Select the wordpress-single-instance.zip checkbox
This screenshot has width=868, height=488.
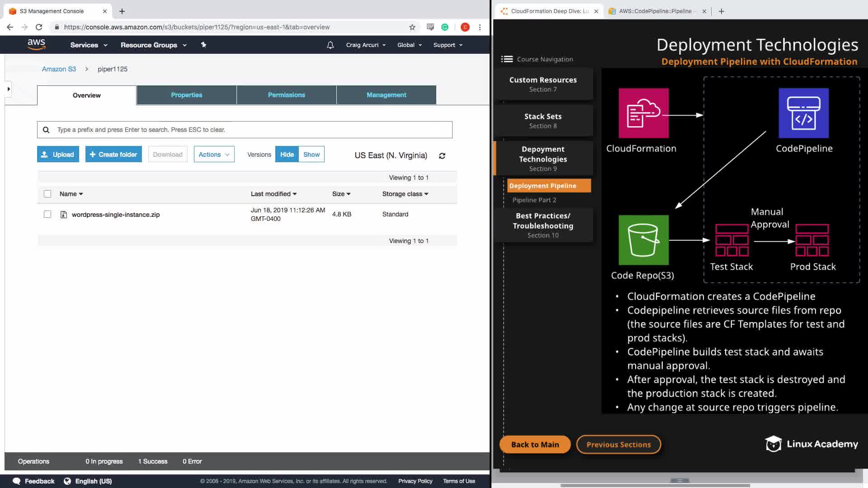[x=47, y=214]
